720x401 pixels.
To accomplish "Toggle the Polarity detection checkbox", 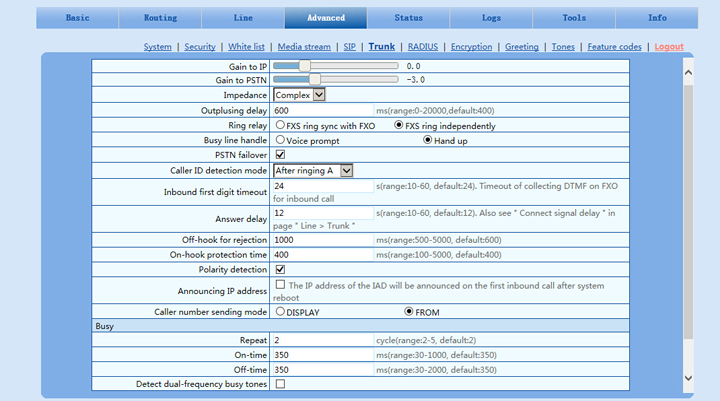I will [x=280, y=269].
